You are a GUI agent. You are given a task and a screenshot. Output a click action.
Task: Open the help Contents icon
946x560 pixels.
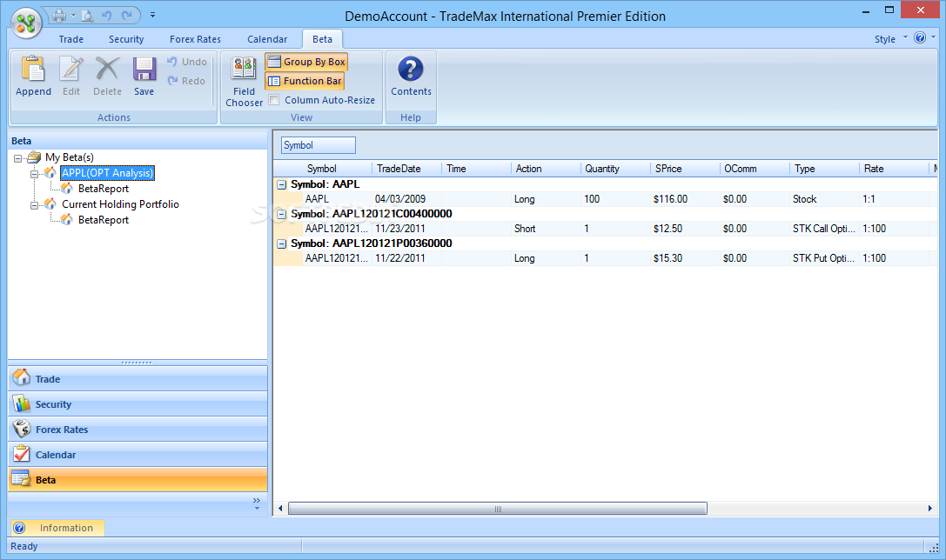(x=410, y=69)
